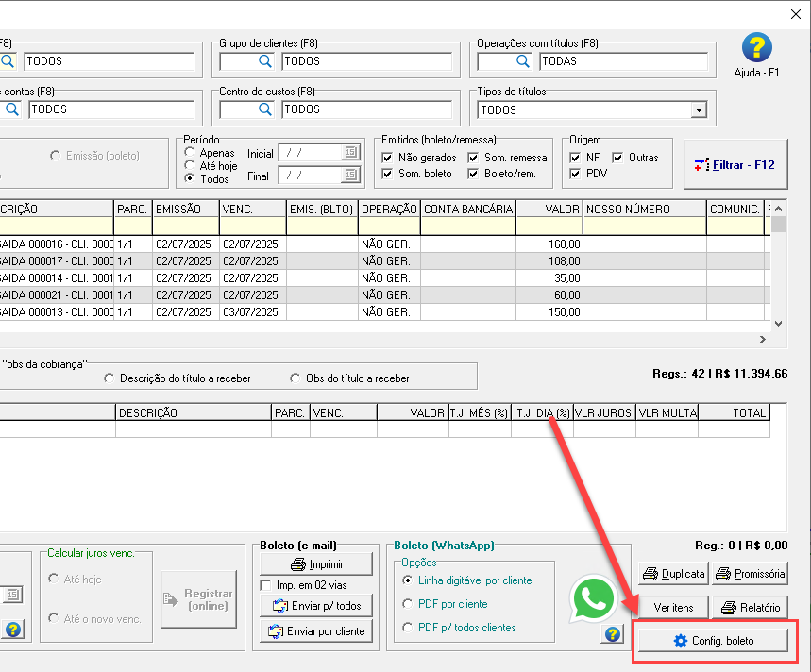
Task: Click Final date input field
Action: point(312,175)
